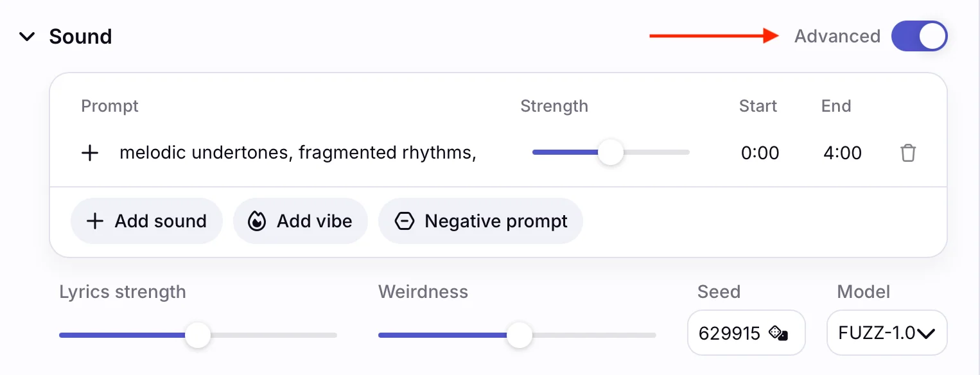Click the flame icon on Add vibe
Screen dimensions: 980x375
(257, 222)
